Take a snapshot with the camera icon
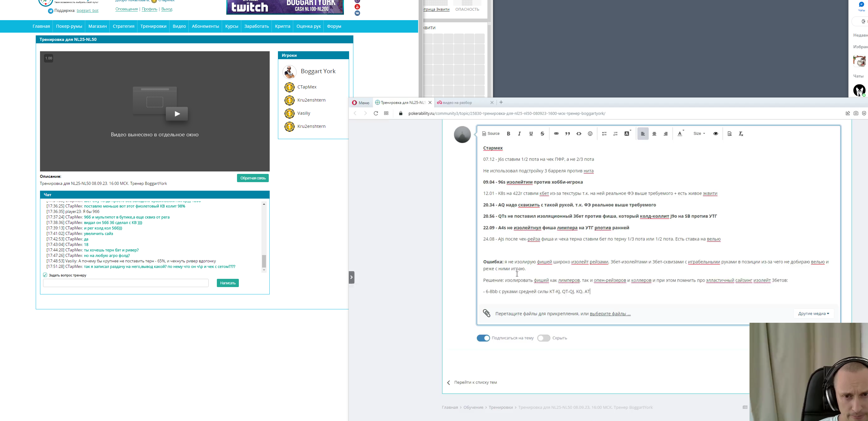 coord(856,113)
